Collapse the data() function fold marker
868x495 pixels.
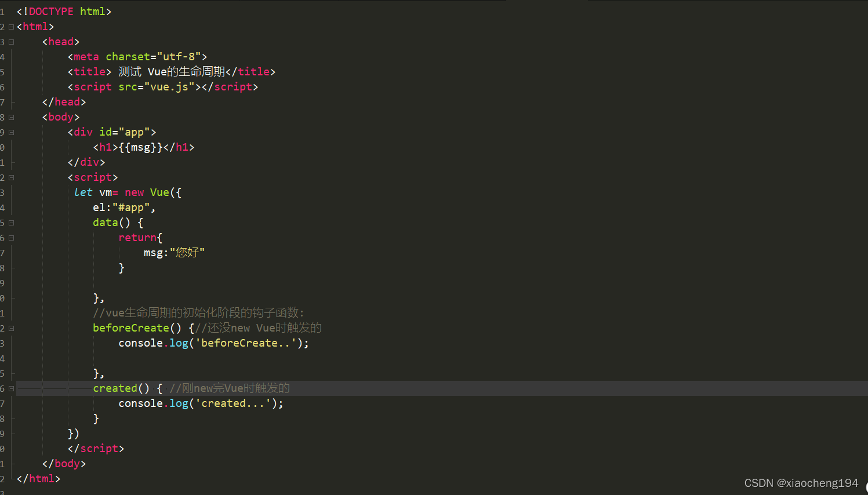coord(11,223)
